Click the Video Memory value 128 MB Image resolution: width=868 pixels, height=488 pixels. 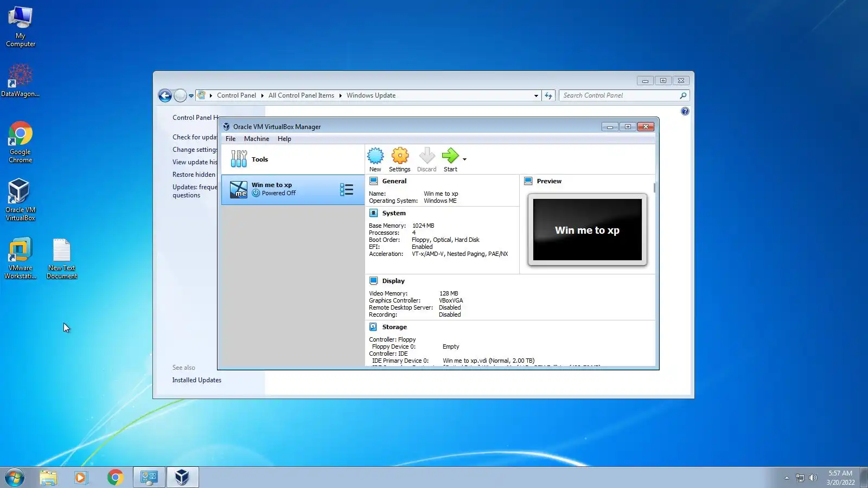(449, 293)
